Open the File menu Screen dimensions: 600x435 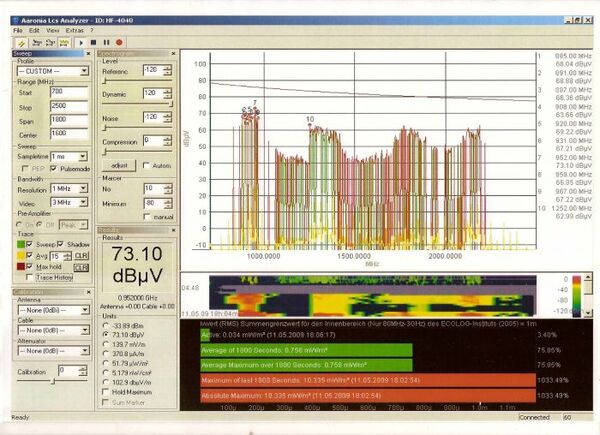[18, 30]
